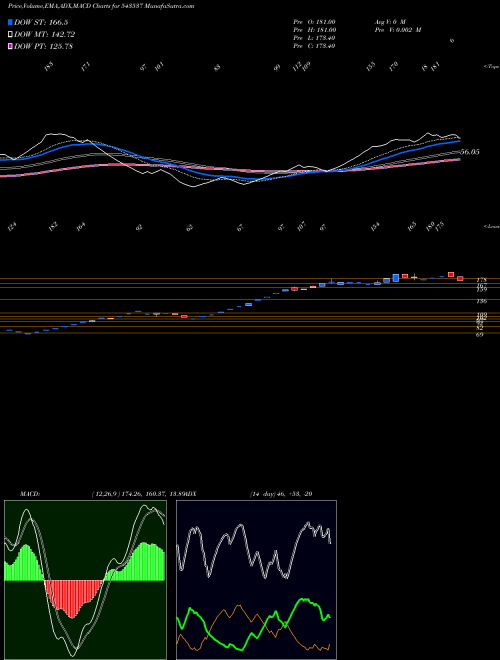Open the MACD histogram chart panel
500x660 pixels.
click(85, 580)
